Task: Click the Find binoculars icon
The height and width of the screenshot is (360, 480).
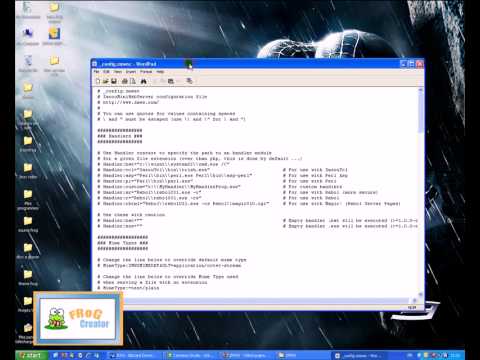Action: point(143,81)
